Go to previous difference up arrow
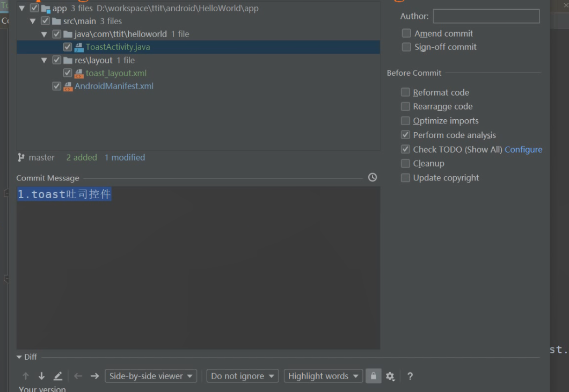Viewport: 569px width, 392px height. click(25, 376)
